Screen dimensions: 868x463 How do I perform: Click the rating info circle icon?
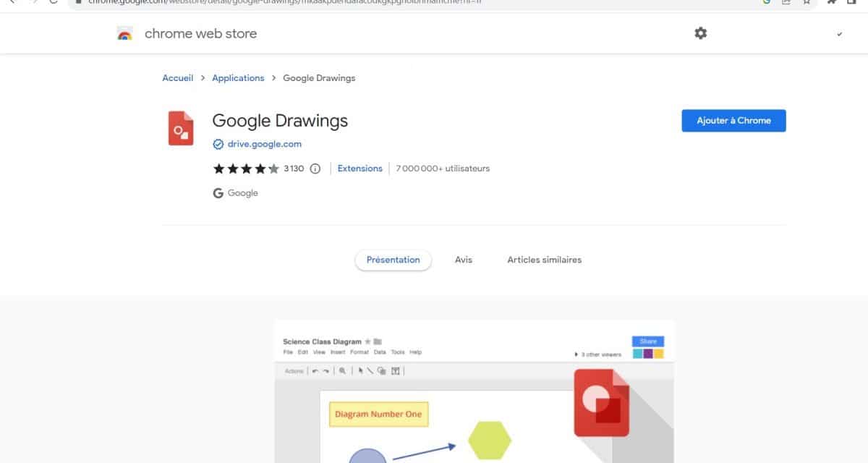click(315, 169)
